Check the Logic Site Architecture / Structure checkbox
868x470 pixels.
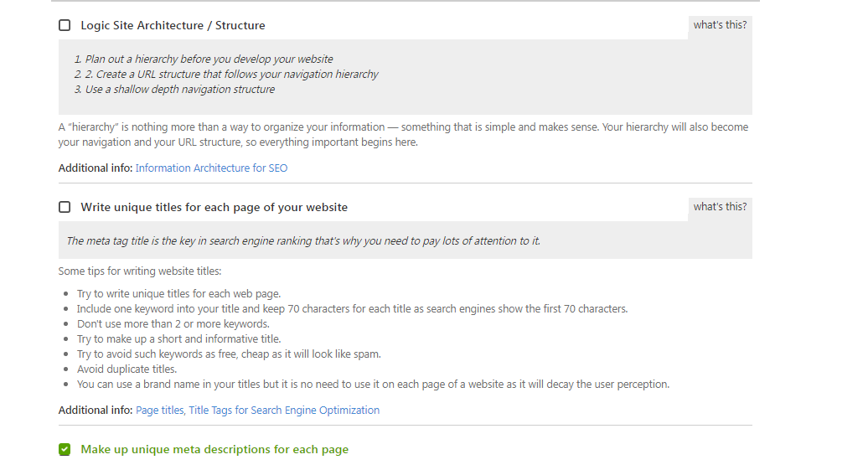[x=65, y=25]
